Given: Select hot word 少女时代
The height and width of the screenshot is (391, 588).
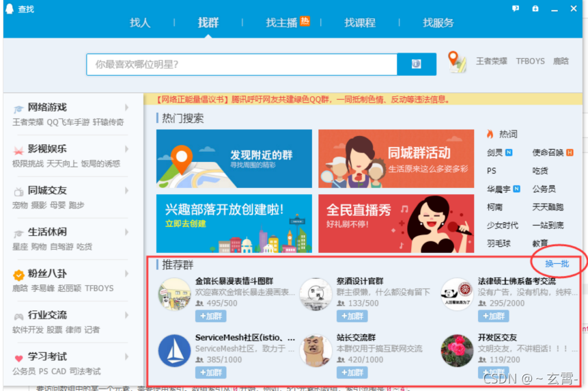Looking at the screenshot, I should coord(503,225).
